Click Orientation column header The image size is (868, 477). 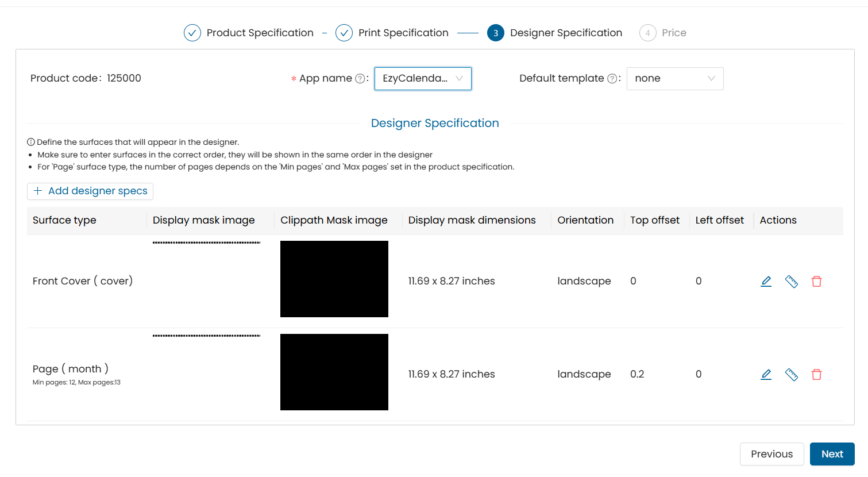pyautogui.click(x=585, y=220)
